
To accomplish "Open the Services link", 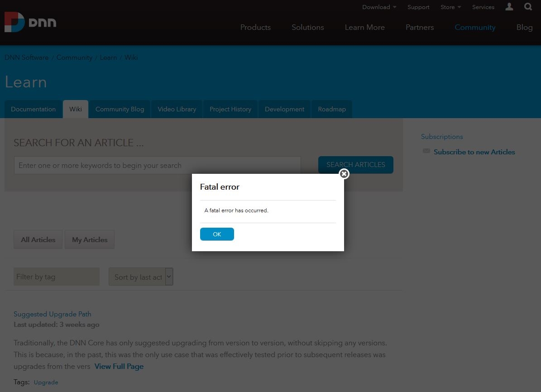I will tap(483, 7).
